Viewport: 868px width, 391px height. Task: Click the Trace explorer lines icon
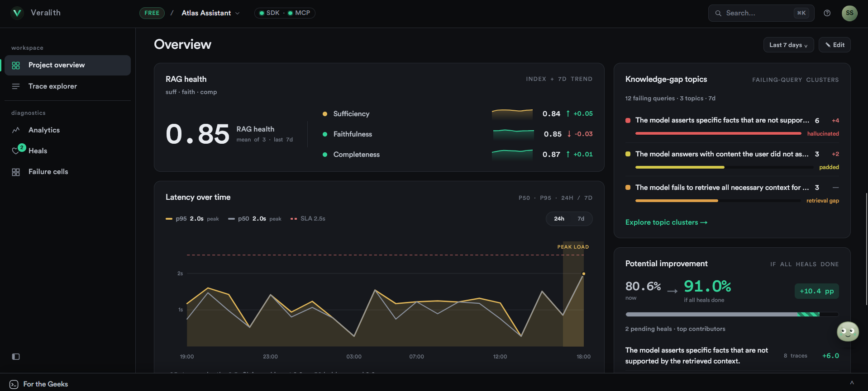tap(16, 86)
